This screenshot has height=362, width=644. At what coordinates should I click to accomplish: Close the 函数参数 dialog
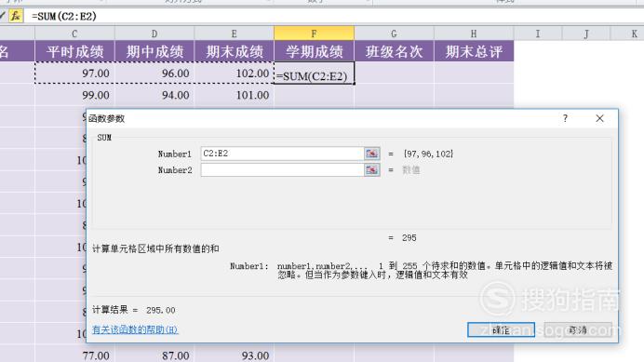[599, 118]
